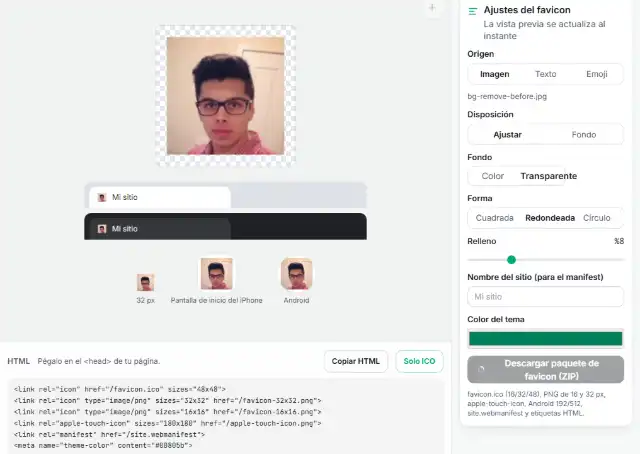Image resolution: width=640 pixels, height=454 pixels.
Task: Pick the Círculo shape
Action: (596, 218)
